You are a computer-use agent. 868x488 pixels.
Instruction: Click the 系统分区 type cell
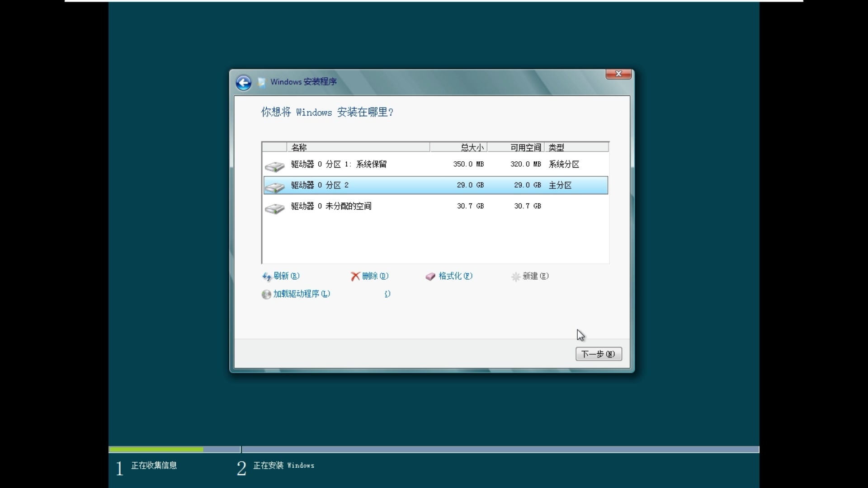[564, 164]
